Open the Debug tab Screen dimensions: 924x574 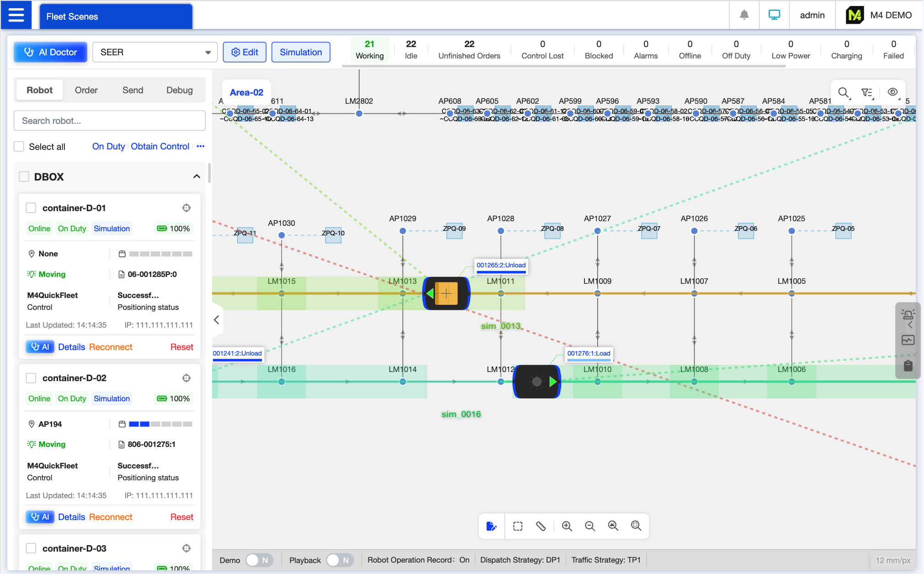[179, 90]
